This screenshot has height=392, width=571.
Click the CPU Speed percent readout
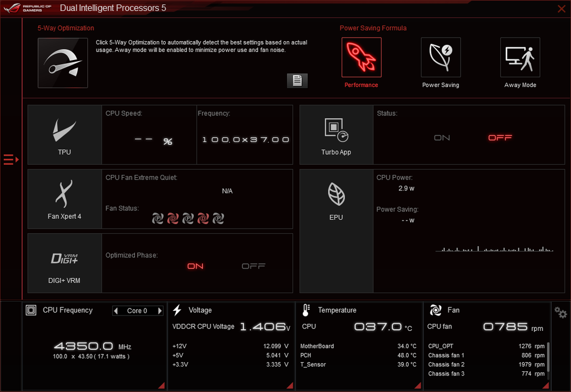[x=153, y=141]
